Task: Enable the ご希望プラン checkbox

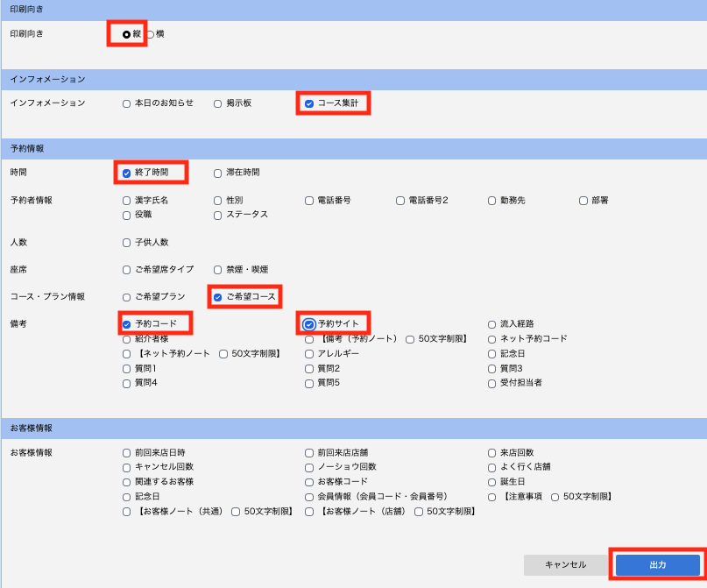Action: click(126, 297)
